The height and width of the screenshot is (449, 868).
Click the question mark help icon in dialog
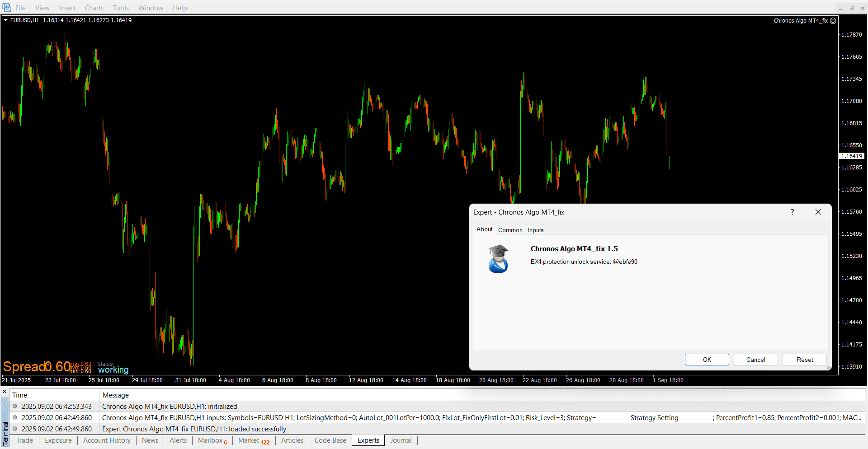pos(792,212)
